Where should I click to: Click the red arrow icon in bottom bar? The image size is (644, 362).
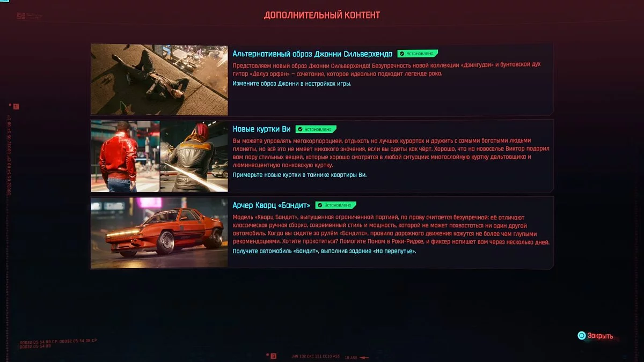365,357
